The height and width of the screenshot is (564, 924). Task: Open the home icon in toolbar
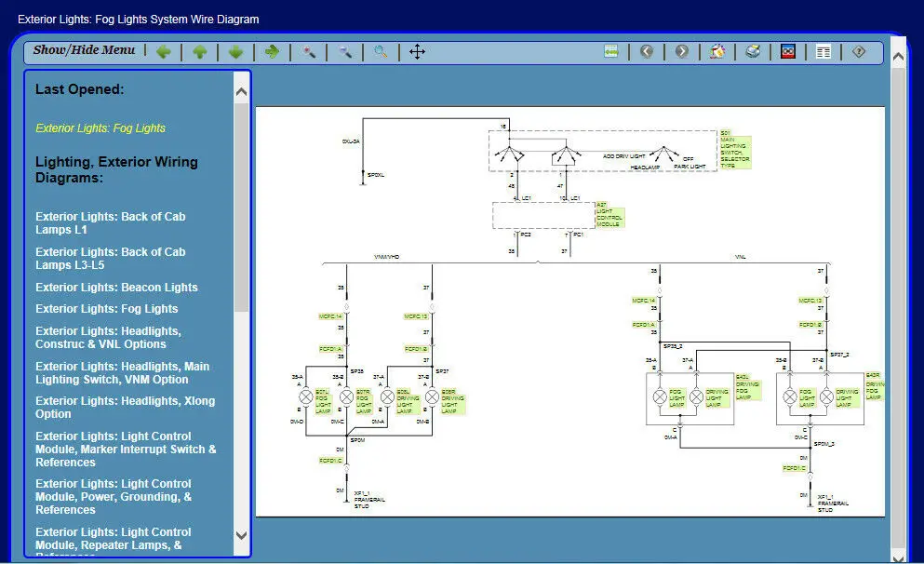(x=717, y=52)
